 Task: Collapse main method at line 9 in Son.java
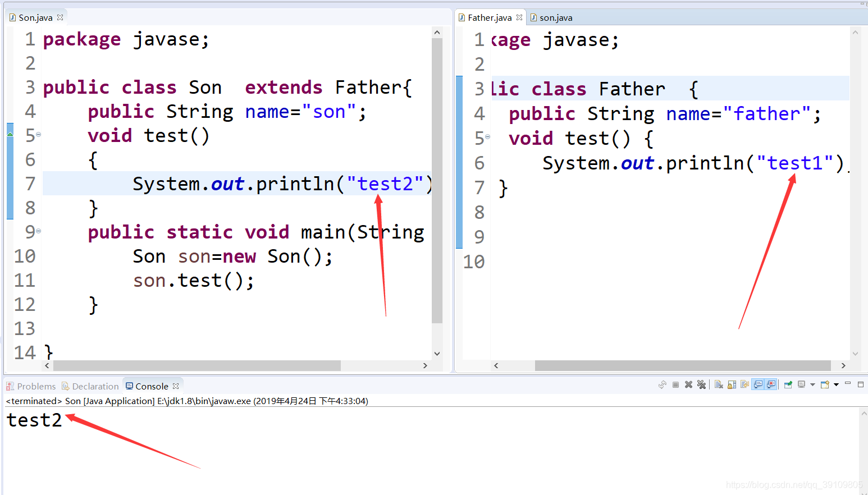39,231
